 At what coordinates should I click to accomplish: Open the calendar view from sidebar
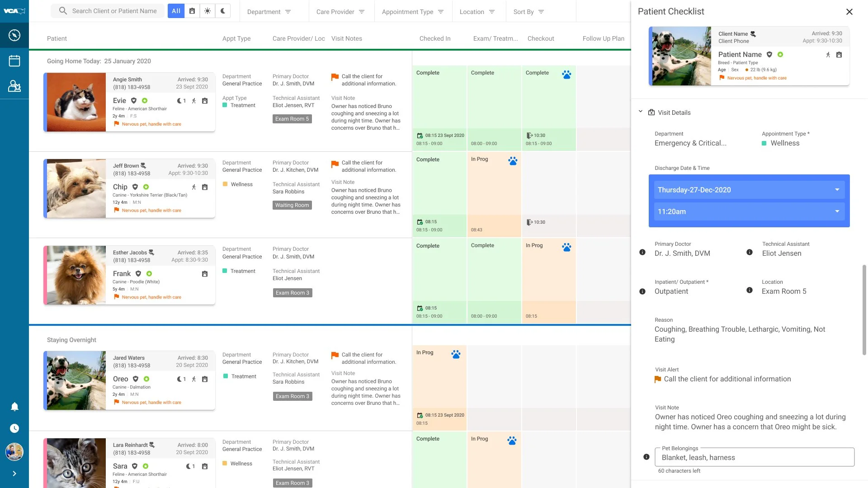point(14,61)
